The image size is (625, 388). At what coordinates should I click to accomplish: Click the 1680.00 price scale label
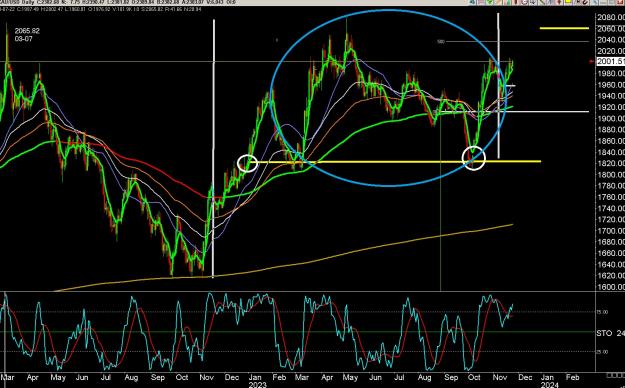[610, 242]
